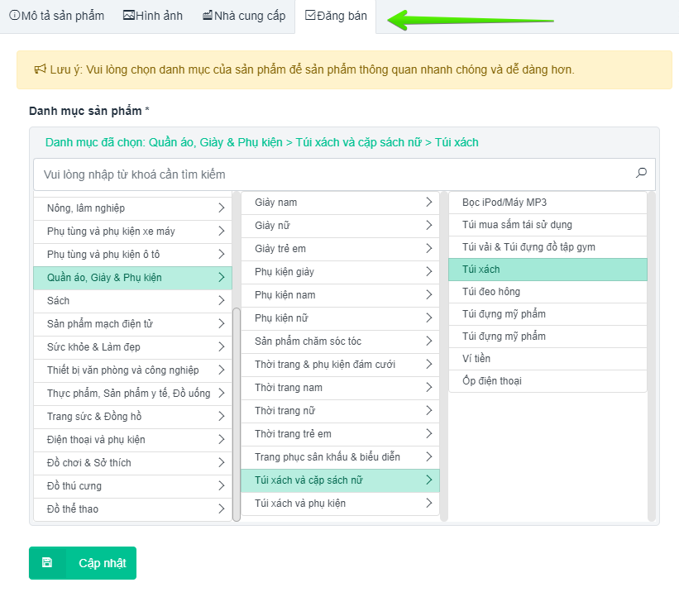Click the megaphone notice icon

pos(40,69)
